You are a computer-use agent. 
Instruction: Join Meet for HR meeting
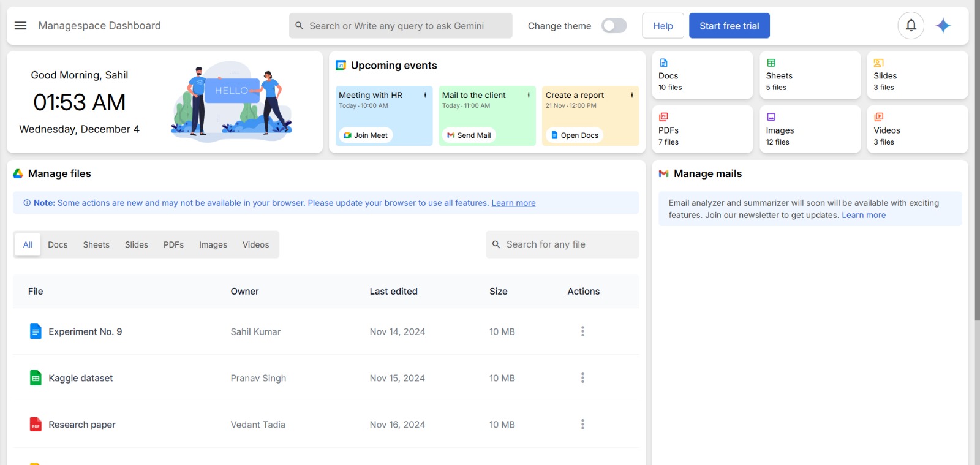coord(366,135)
